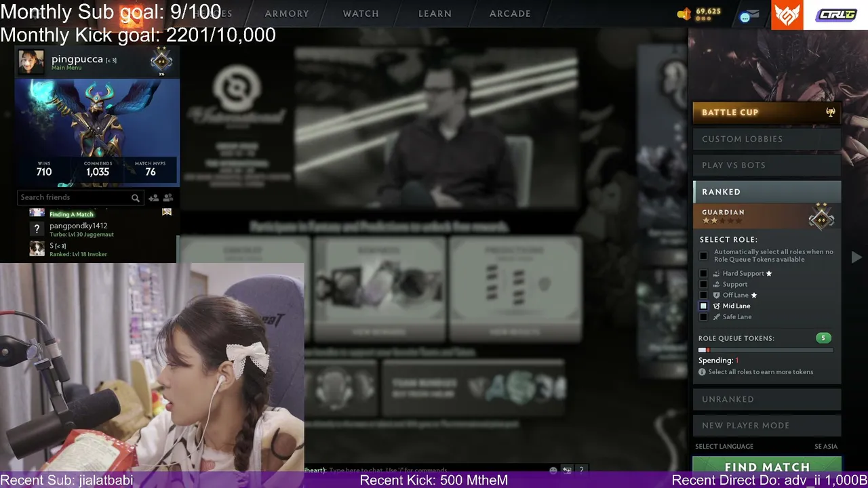Click the flag icon beside Finding A Match
This screenshot has width=868, height=488.
point(167,212)
